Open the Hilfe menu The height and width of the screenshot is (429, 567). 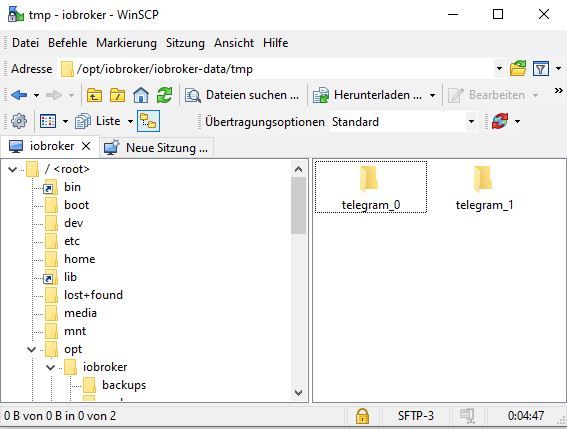(x=276, y=43)
